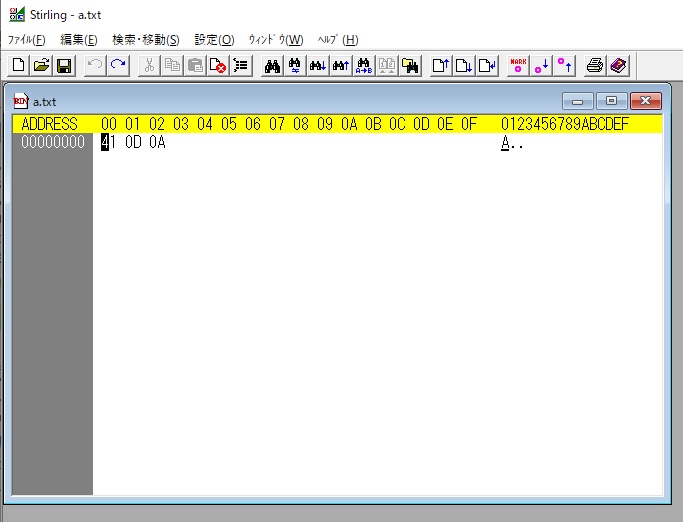
Task: Click the a.txt document icon
Action: (x=20, y=101)
